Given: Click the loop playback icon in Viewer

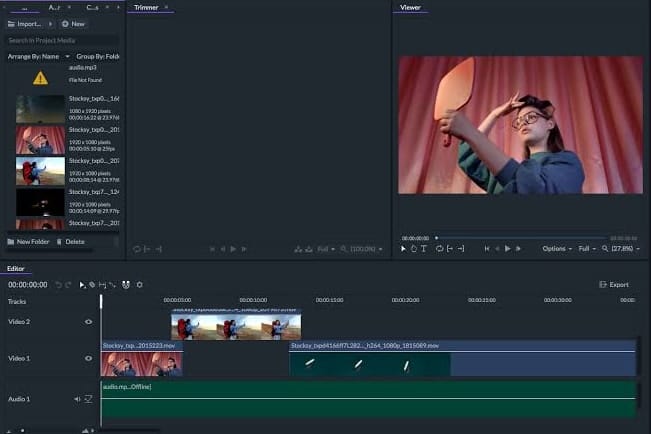Looking at the screenshot, I should [x=439, y=248].
